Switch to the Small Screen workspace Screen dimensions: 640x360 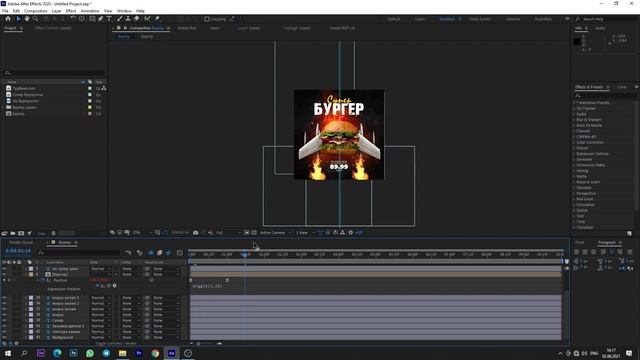[x=480, y=19]
